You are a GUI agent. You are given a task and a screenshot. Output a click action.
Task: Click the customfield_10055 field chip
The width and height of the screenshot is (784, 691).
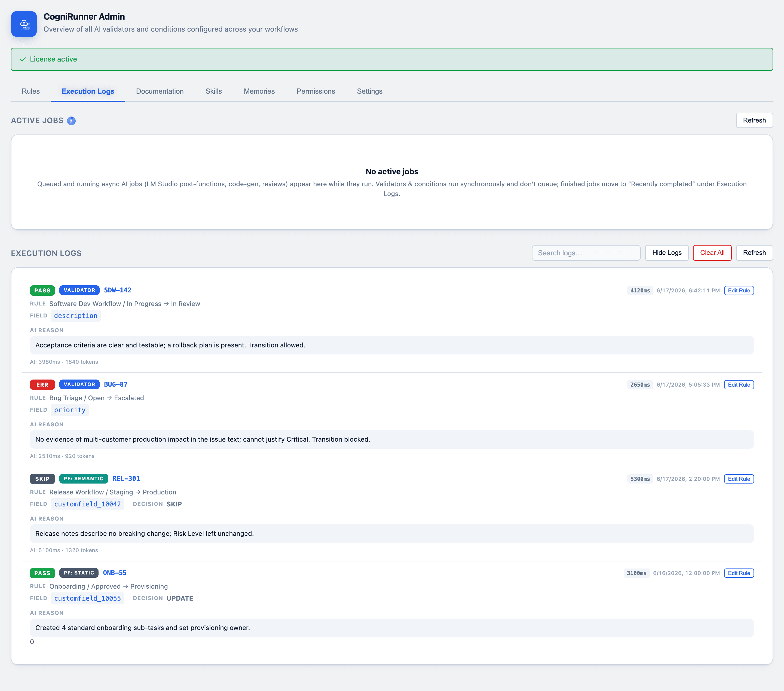pos(87,598)
